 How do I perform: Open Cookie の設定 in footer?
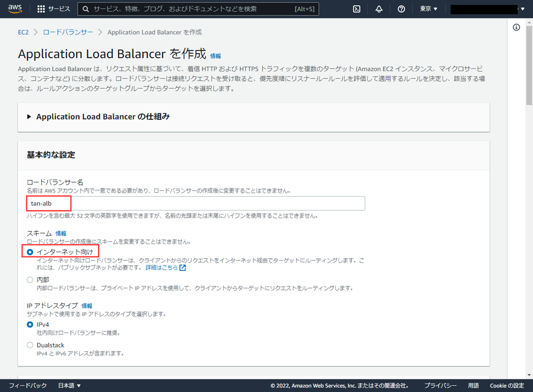click(507, 386)
